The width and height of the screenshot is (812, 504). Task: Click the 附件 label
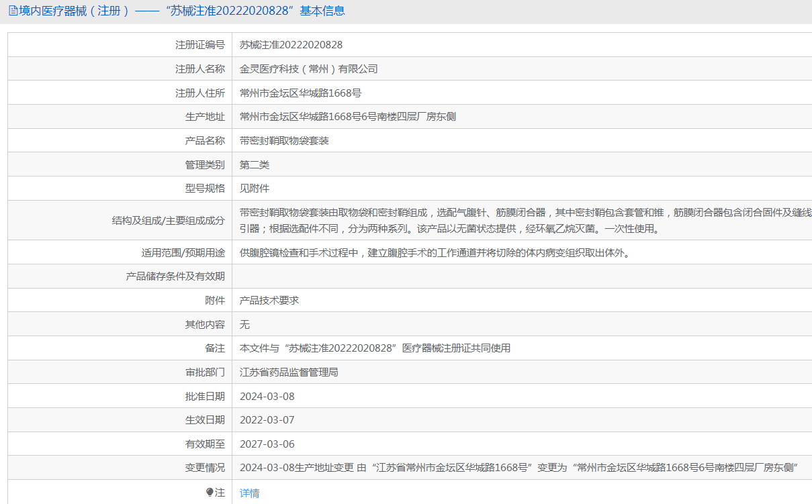215,301
